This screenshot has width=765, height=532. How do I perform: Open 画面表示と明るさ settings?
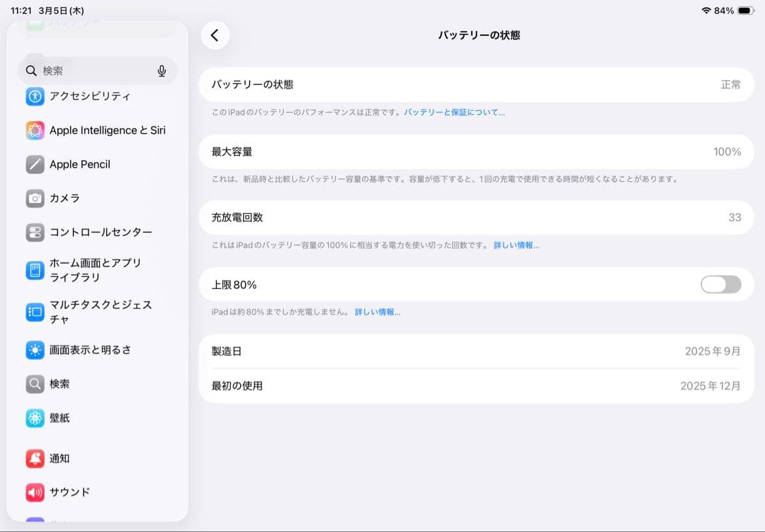click(x=98, y=350)
